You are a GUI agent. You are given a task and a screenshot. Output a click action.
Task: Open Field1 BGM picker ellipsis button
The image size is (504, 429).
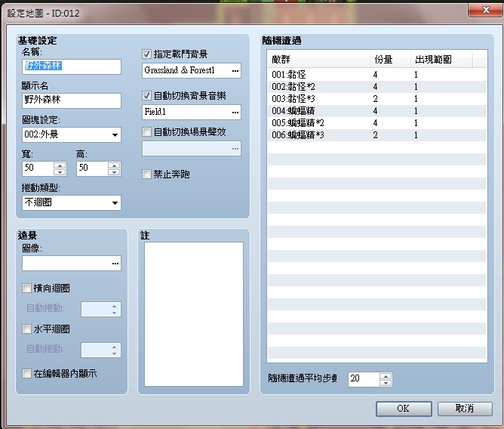[x=235, y=113]
